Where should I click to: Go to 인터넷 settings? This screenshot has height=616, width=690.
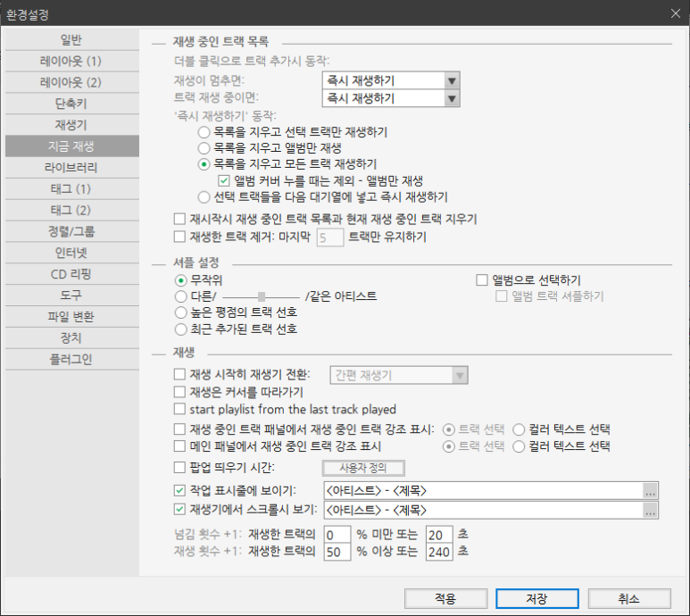click(72, 253)
